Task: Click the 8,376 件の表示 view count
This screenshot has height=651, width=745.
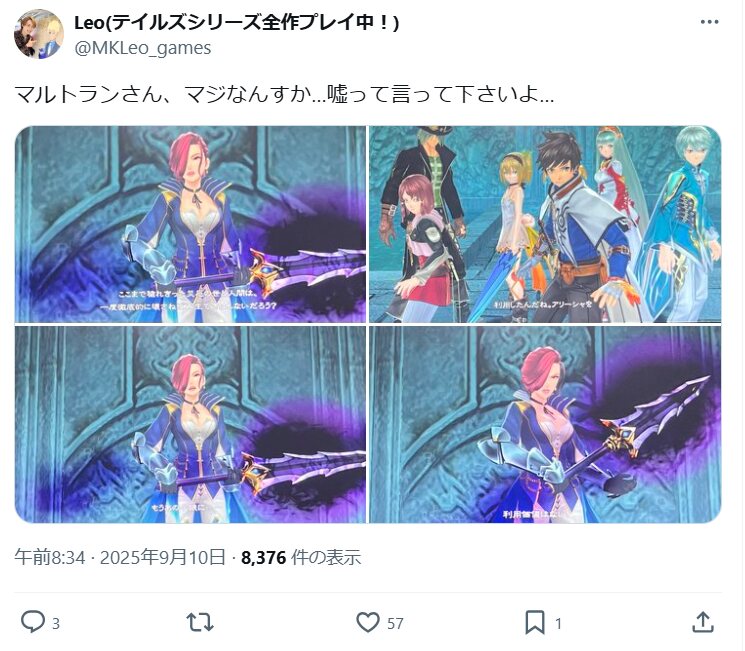Action: tap(301, 557)
